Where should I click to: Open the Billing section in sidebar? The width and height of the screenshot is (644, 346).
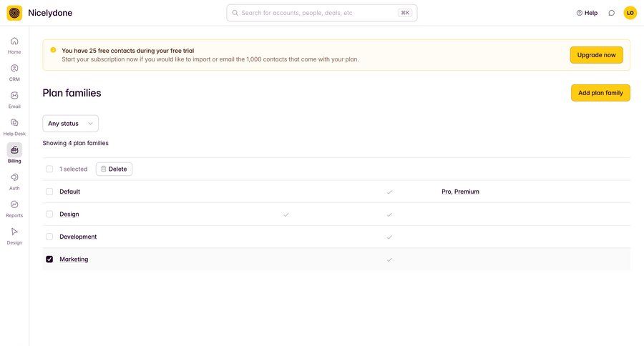pos(14,150)
